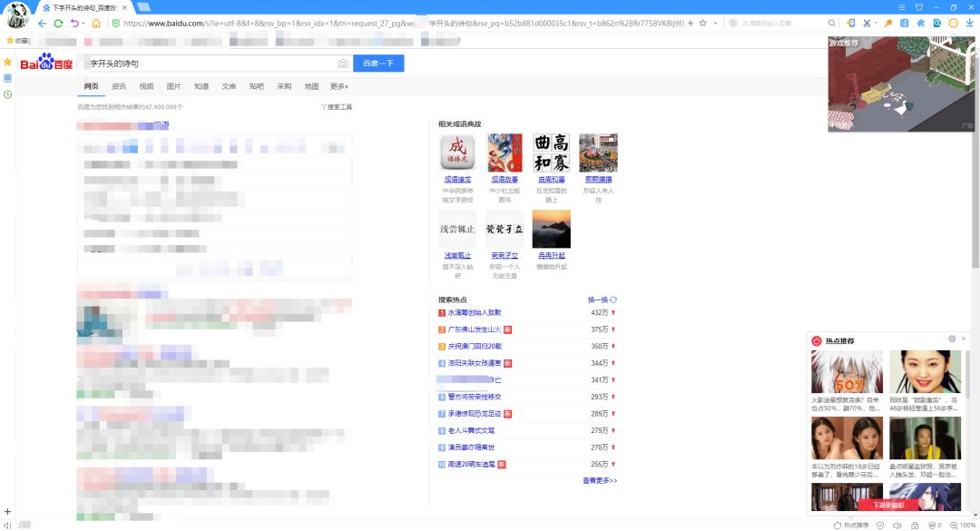Screen dimensions: 980x531
Task: Open a new tab next to Baidu tab
Action: coord(143,7)
